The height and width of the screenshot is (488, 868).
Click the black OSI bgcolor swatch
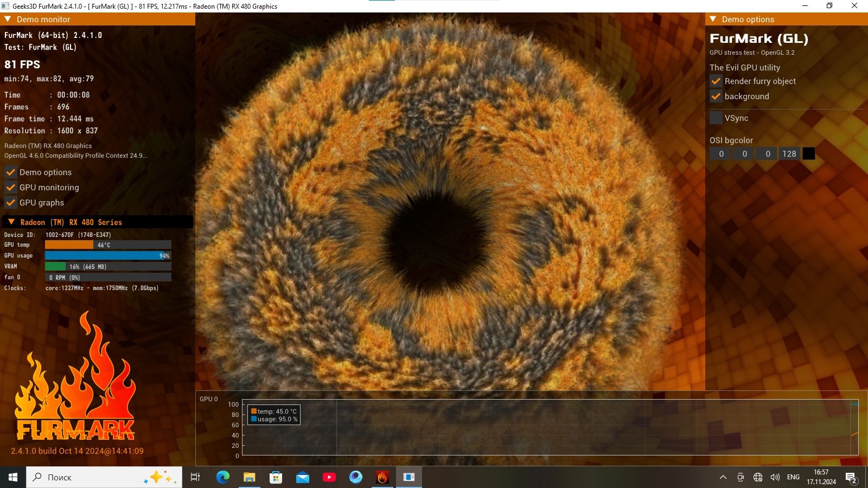(x=808, y=154)
